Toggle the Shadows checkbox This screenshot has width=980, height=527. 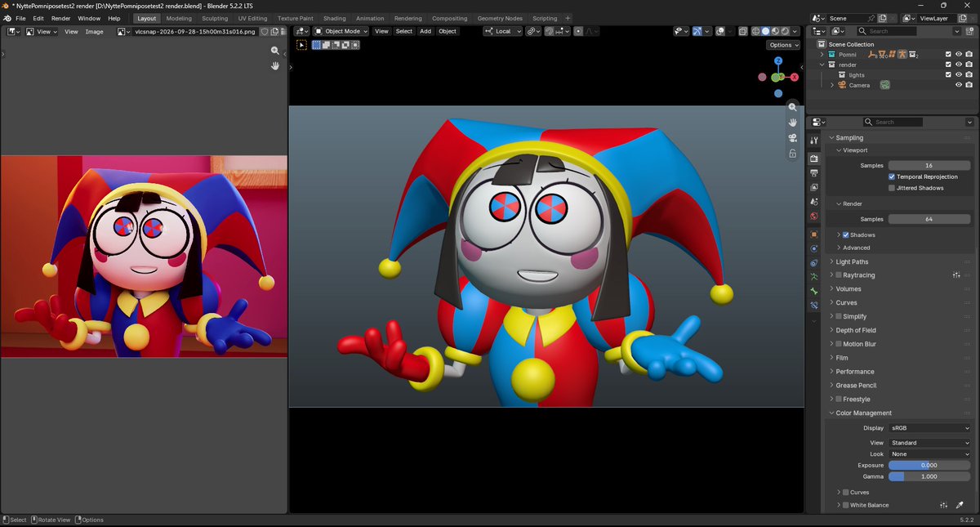(845, 234)
